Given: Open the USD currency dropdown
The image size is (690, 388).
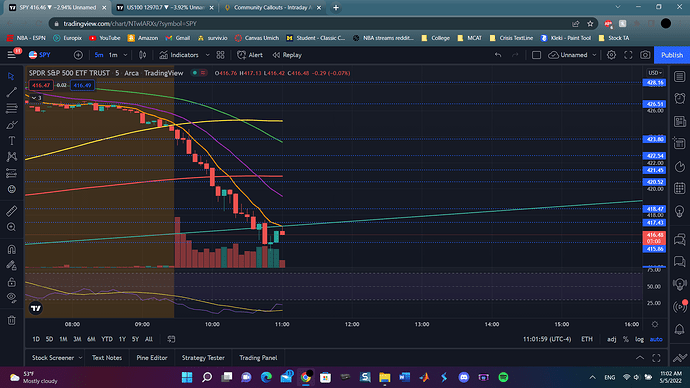Looking at the screenshot, I should tap(654, 73).
